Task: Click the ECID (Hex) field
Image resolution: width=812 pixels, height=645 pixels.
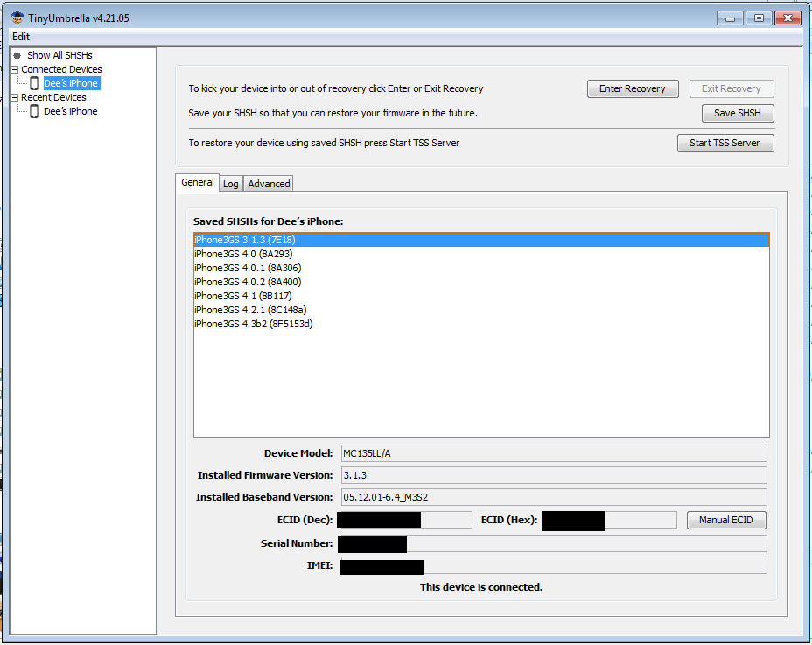Action: click(x=610, y=520)
